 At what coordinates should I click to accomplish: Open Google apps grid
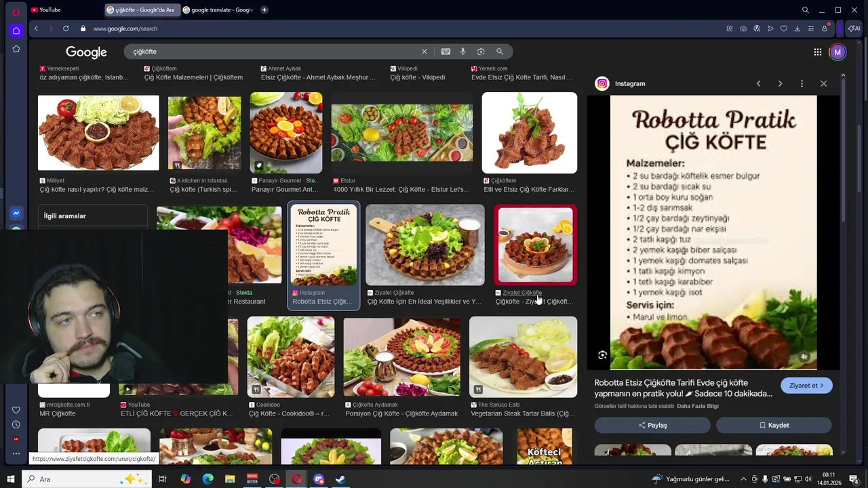tap(818, 52)
